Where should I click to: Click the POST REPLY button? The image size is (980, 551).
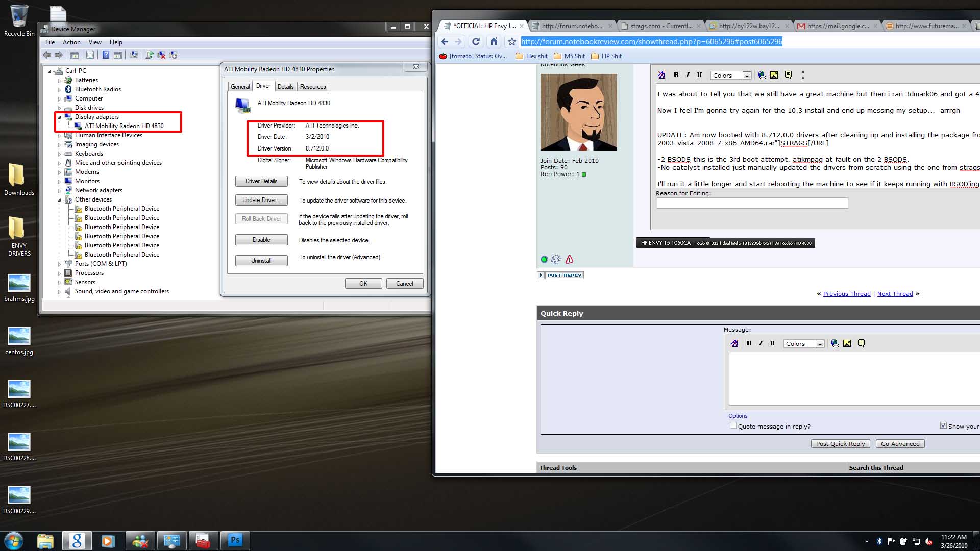(x=560, y=275)
